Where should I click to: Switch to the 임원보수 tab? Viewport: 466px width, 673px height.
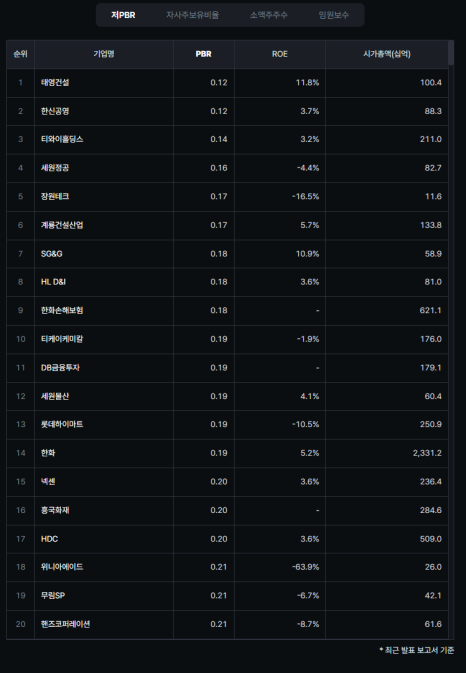coord(333,15)
